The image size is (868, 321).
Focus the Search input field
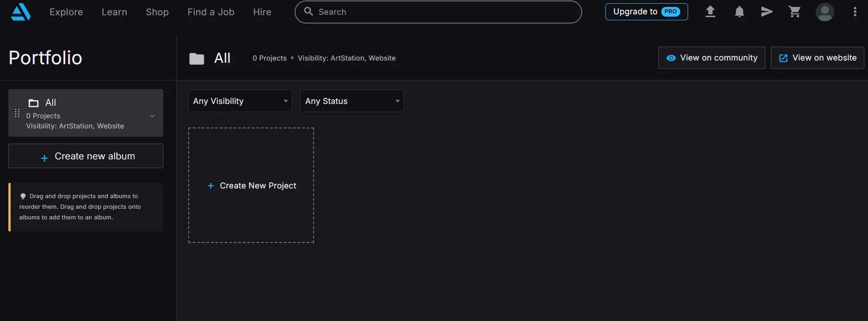(438, 12)
